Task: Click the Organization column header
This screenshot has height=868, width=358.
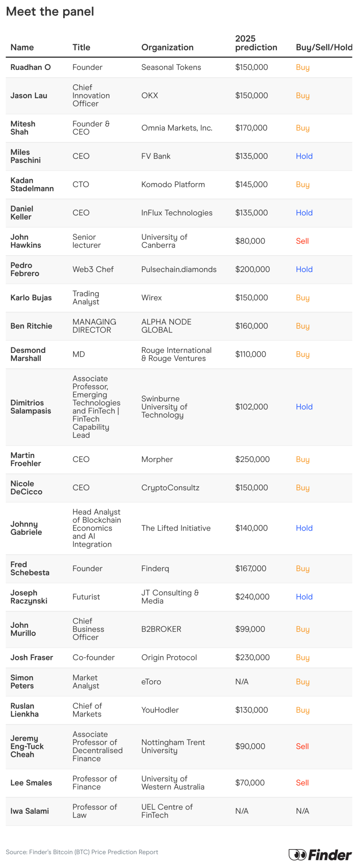Action: (167, 47)
